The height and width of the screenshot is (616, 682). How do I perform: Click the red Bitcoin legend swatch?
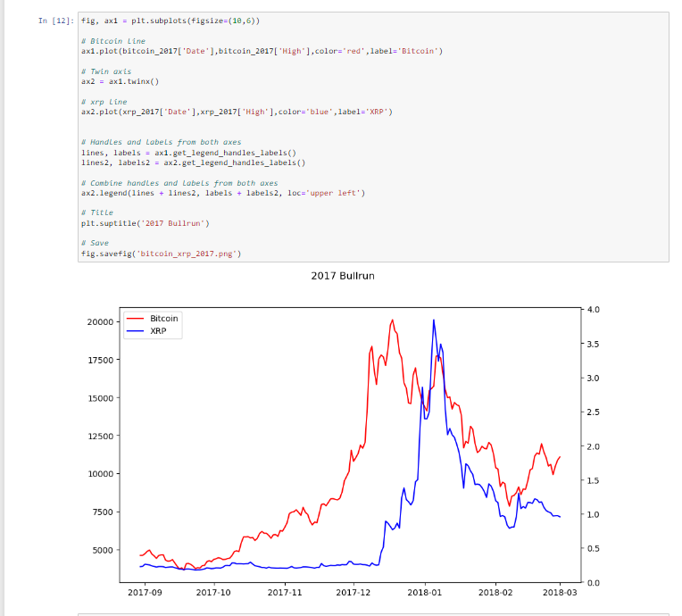[x=136, y=319]
